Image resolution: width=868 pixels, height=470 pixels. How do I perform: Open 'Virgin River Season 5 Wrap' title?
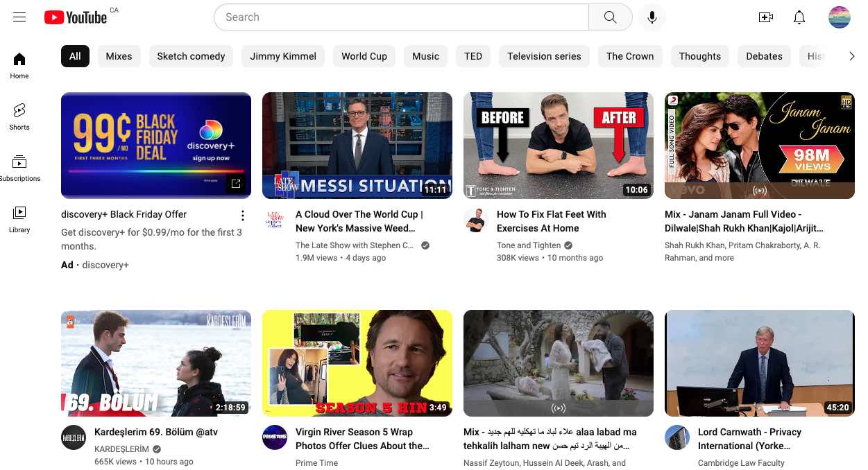[362, 439]
